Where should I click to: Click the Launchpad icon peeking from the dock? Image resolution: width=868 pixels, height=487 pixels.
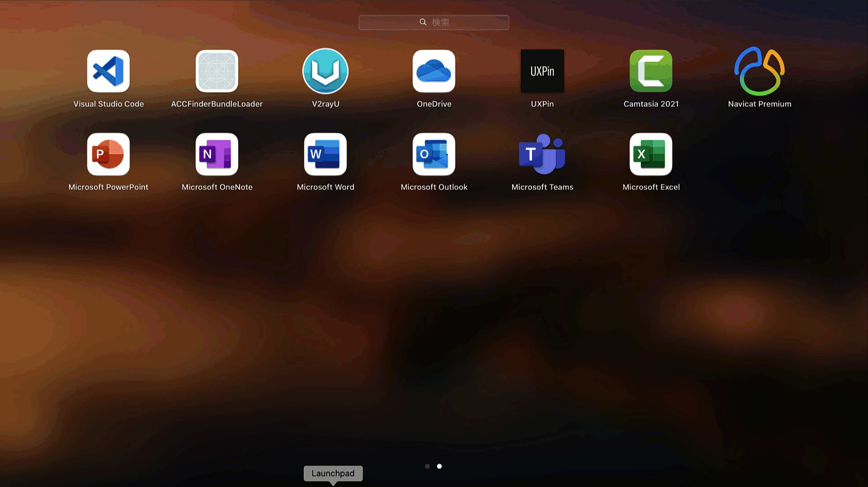333,484
